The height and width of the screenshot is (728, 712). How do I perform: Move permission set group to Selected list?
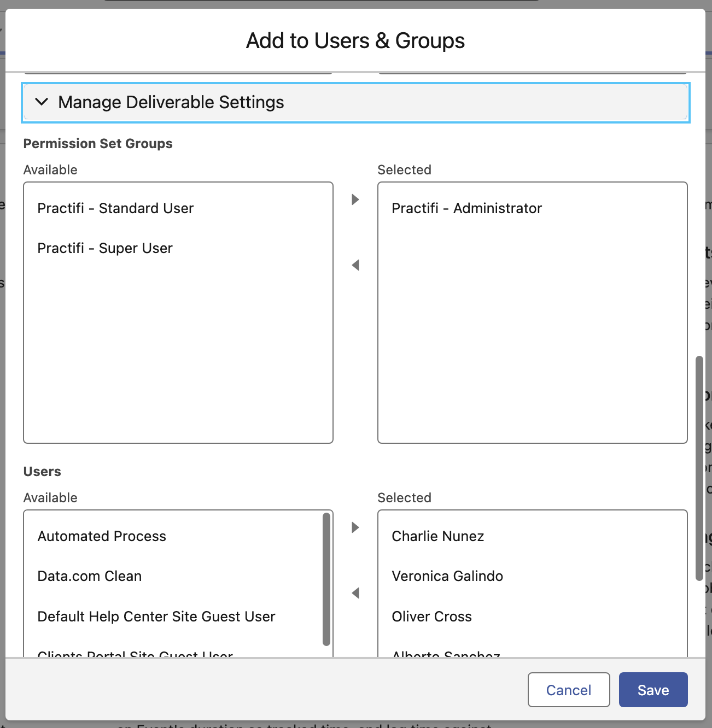(355, 199)
